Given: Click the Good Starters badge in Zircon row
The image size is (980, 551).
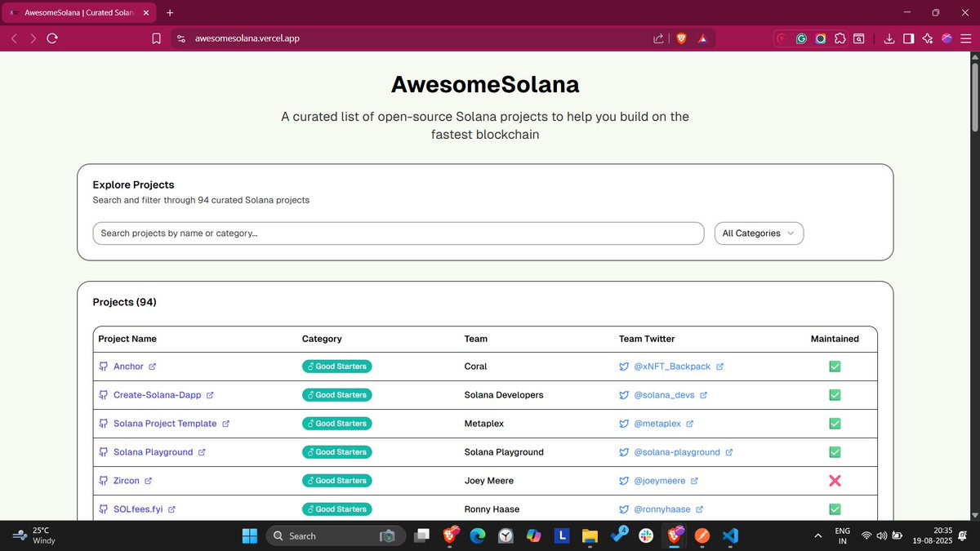Looking at the screenshot, I should tap(336, 481).
